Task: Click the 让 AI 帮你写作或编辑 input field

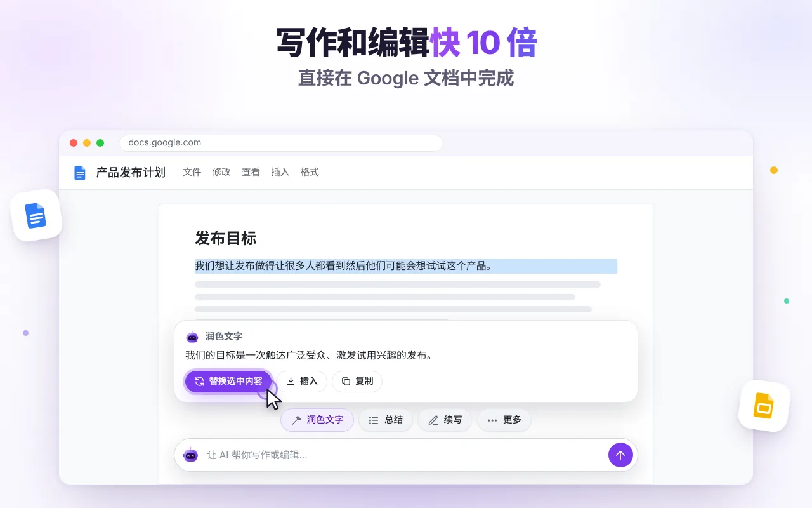Action: coord(406,455)
